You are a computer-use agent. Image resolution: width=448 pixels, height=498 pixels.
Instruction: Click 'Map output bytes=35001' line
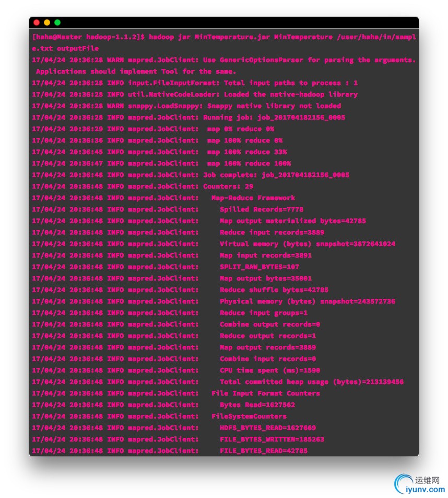(x=172, y=278)
